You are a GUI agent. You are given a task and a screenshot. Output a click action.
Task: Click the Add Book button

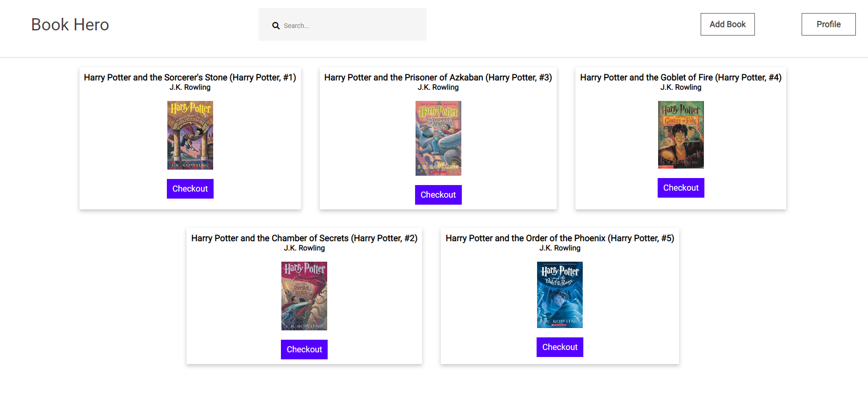[727, 24]
